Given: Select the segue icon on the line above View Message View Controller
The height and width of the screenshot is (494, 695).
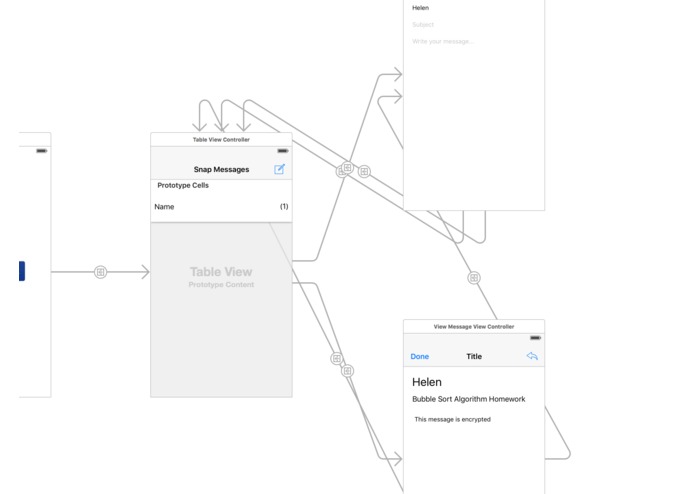Looking at the screenshot, I should [x=474, y=278].
